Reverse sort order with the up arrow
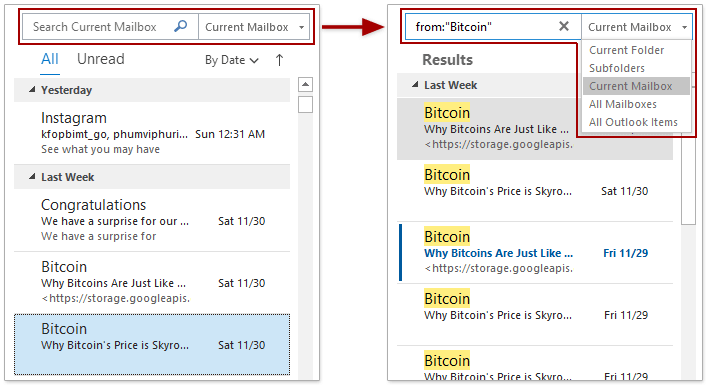The width and height of the screenshot is (707, 386). pos(279,60)
